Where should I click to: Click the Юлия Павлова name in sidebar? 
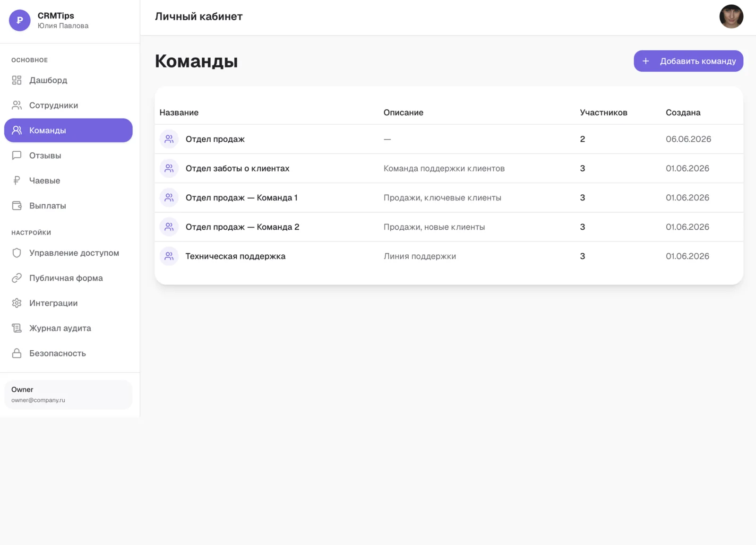pyautogui.click(x=63, y=26)
